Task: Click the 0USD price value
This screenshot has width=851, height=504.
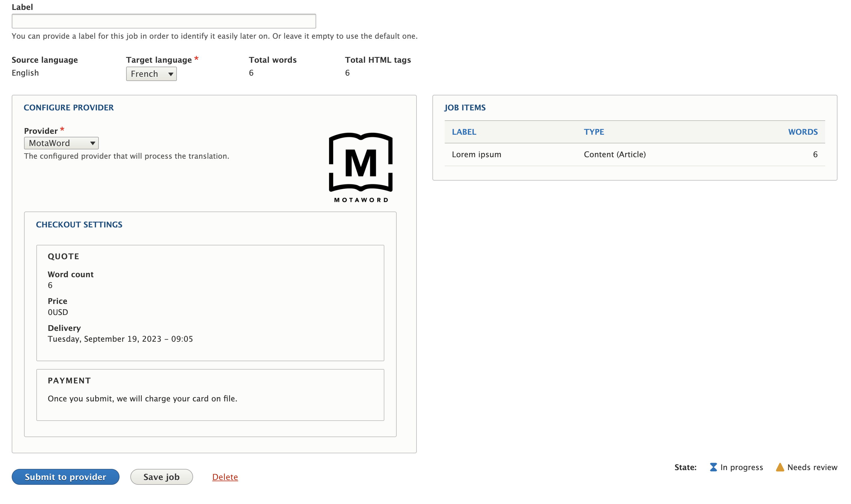Action: pyautogui.click(x=58, y=312)
